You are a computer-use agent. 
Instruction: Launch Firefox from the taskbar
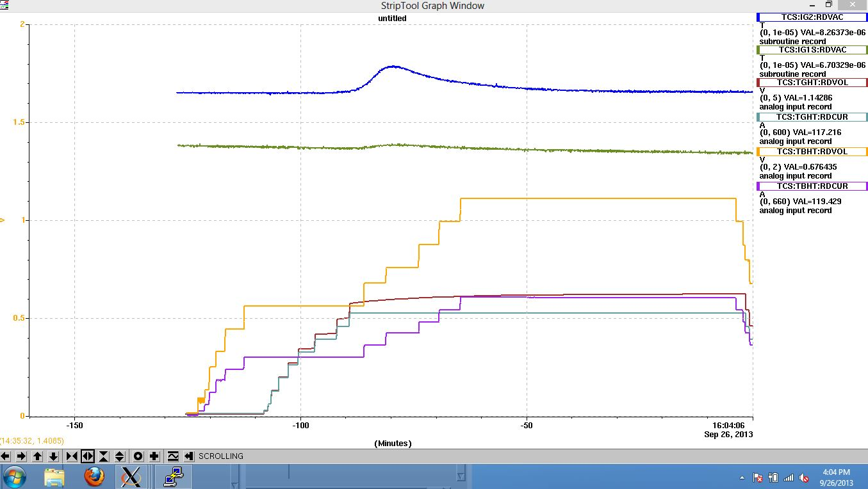(94, 477)
